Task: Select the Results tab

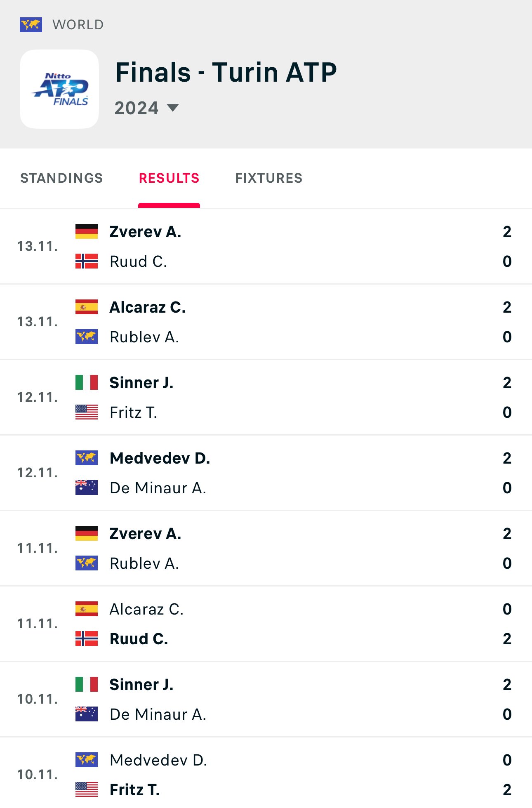Action: (x=169, y=178)
